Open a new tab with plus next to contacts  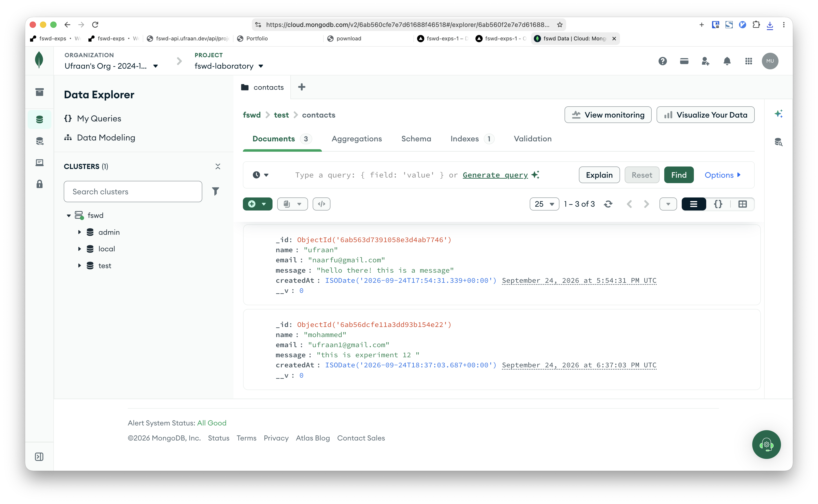click(301, 87)
